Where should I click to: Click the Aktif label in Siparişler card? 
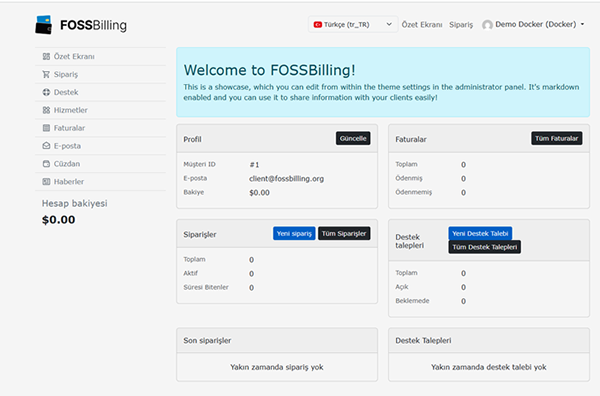tap(191, 273)
